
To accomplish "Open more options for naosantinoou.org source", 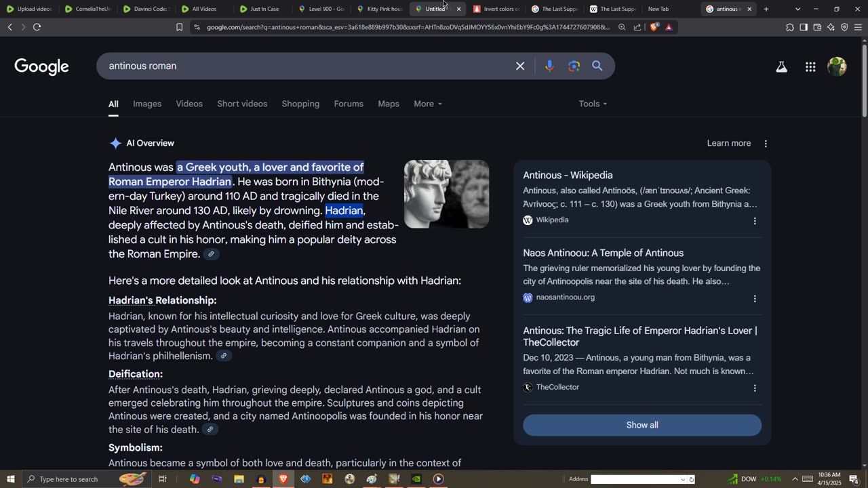I will [755, 298].
